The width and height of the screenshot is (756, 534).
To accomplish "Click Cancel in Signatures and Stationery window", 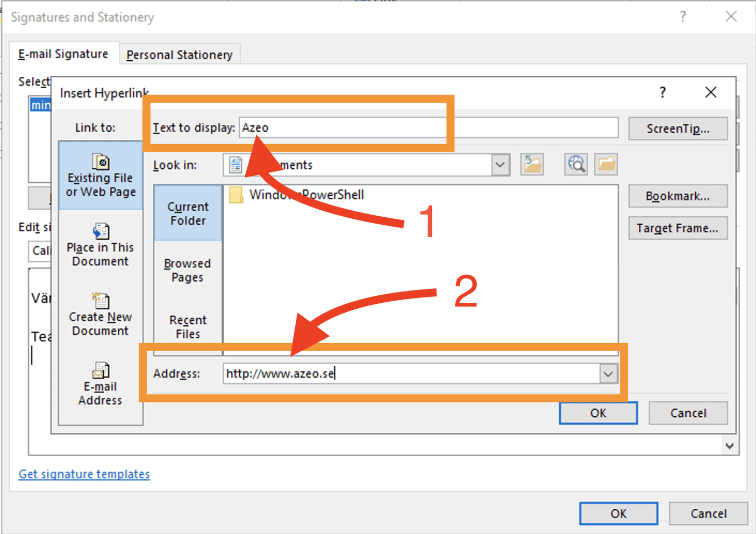I will [709, 514].
